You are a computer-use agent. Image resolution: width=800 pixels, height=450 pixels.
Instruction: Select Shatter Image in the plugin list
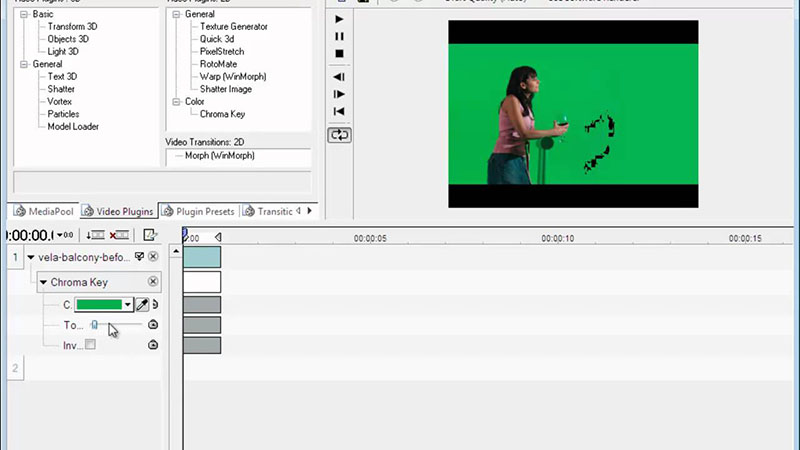(226, 89)
